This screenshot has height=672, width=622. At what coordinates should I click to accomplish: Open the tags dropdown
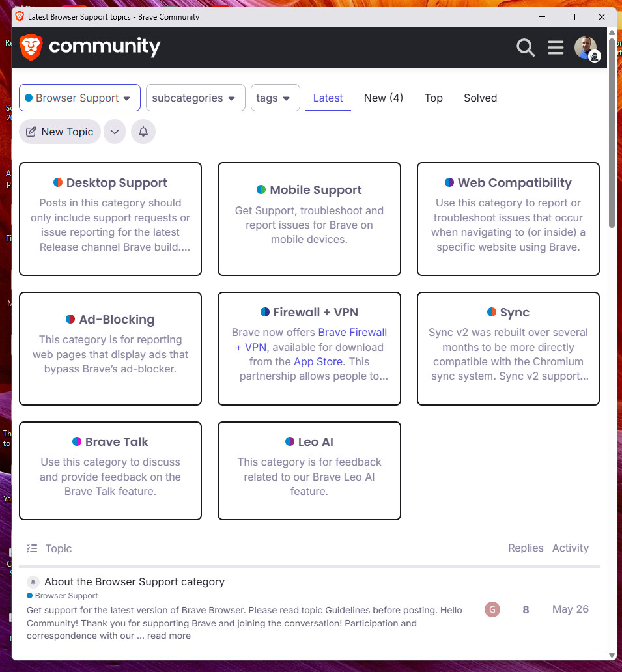coord(276,98)
